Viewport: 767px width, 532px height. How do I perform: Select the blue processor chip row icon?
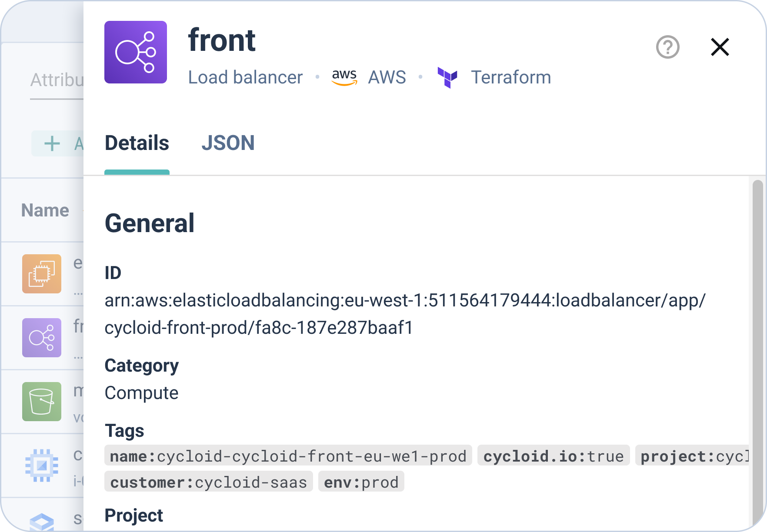(x=42, y=465)
